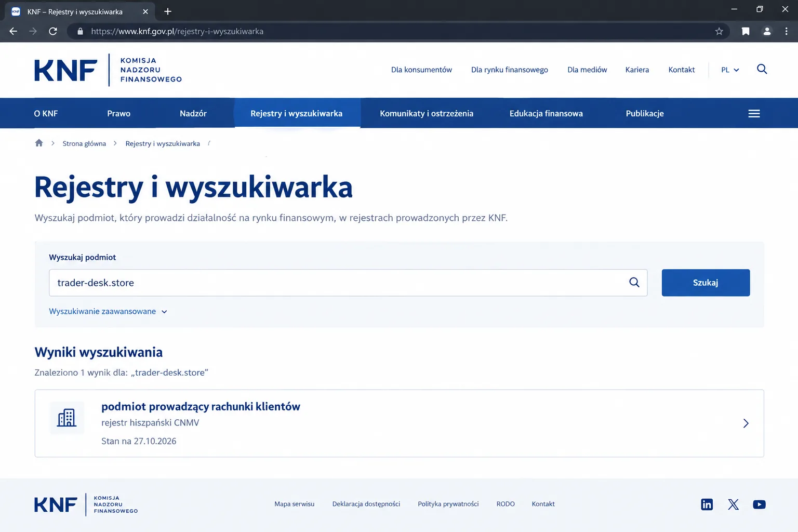The height and width of the screenshot is (532, 798).
Task: Open Kariera link in header
Action: [637, 70]
